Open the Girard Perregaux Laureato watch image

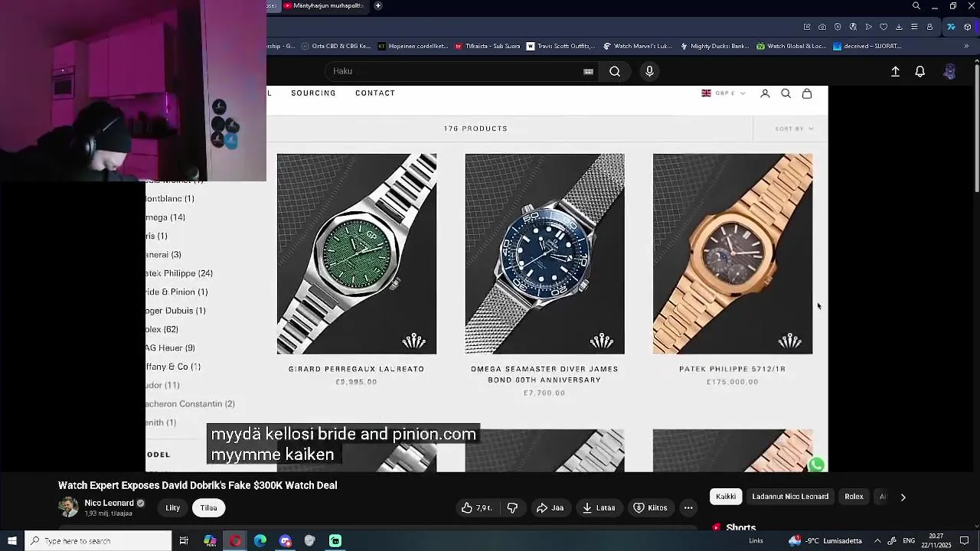[357, 254]
